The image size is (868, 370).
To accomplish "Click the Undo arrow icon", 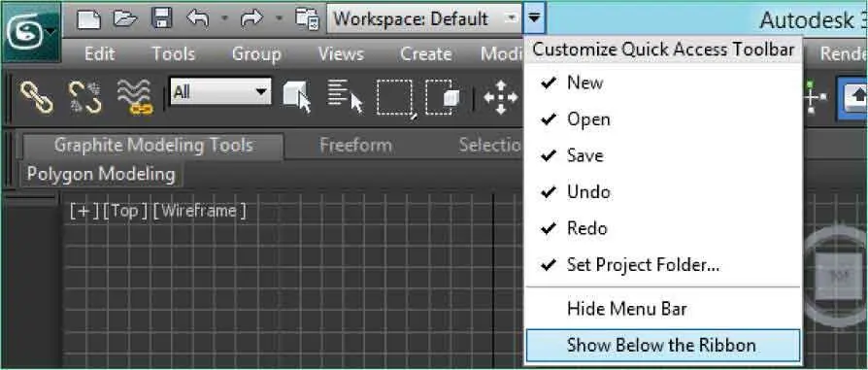I will pos(198,19).
